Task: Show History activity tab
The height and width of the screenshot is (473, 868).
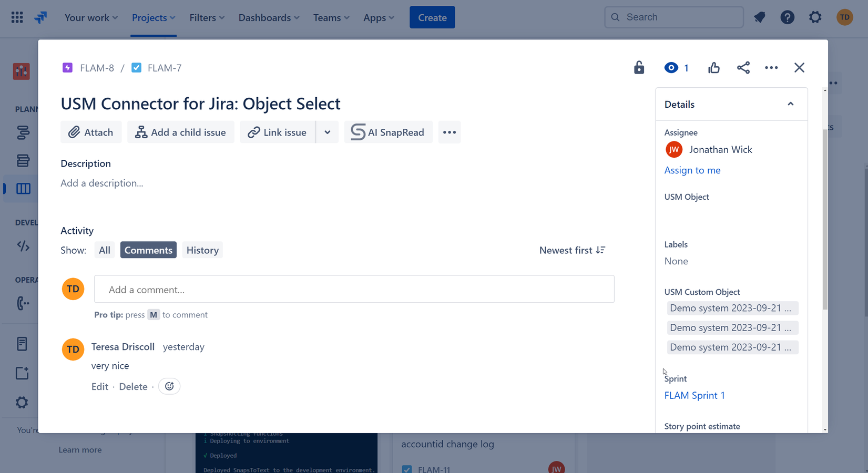Action: [x=202, y=250]
